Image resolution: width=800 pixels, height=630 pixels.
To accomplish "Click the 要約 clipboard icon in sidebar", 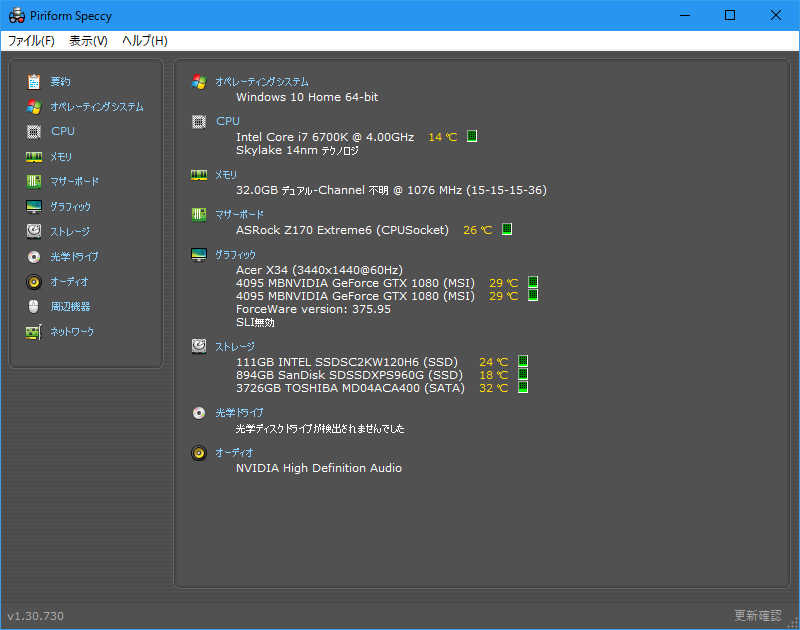I will pyautogui.click(x=34, y=82).
